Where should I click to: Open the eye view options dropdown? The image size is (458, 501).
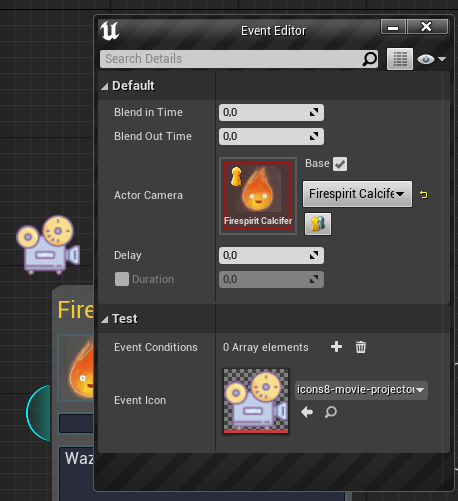pyautogui.click(x=431, y=59)
